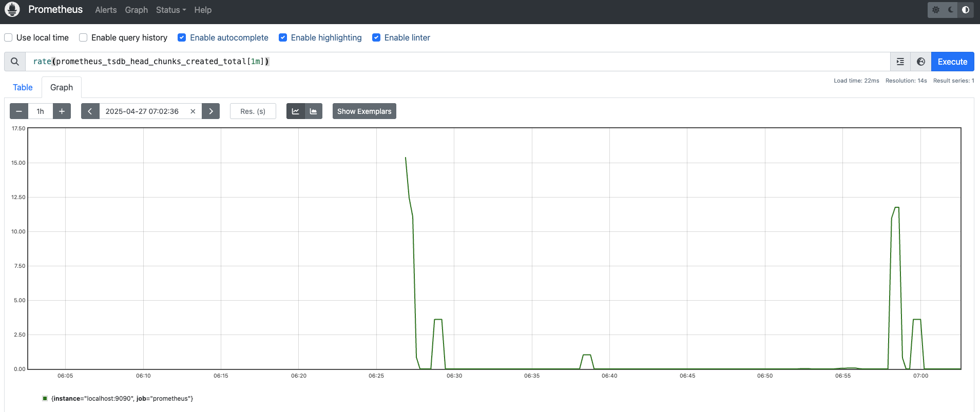Switch to dark theme moon icon
Image resolution: width=980 pixels, height=412 pixels.
(x=951, y=10)
